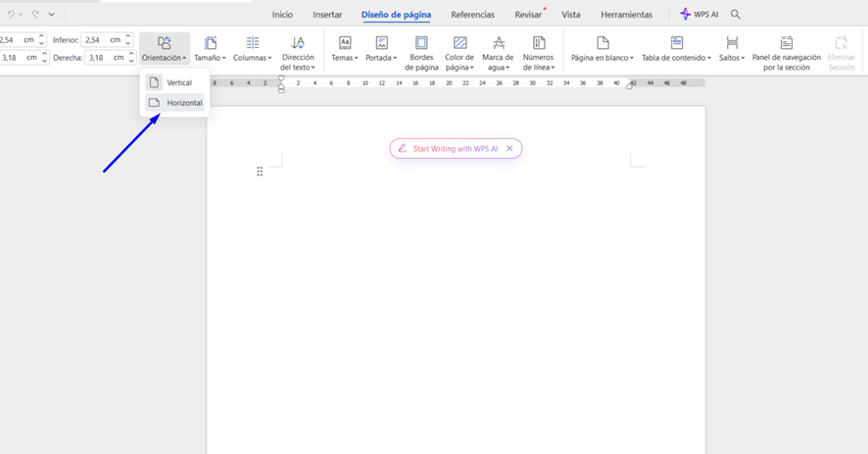
Task: Increase the Inferior margin with stepper
Action: [x=128, y=36]
